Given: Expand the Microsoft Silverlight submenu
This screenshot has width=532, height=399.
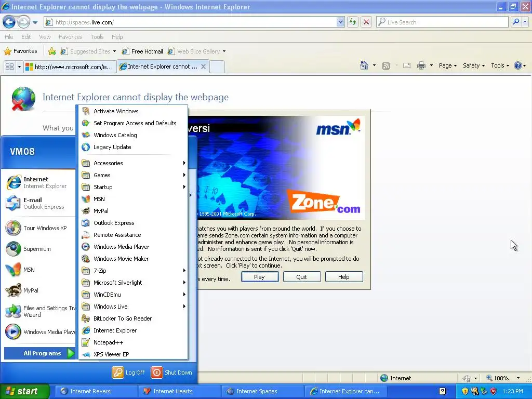Looking at the screenshot, I should point(133,283).
